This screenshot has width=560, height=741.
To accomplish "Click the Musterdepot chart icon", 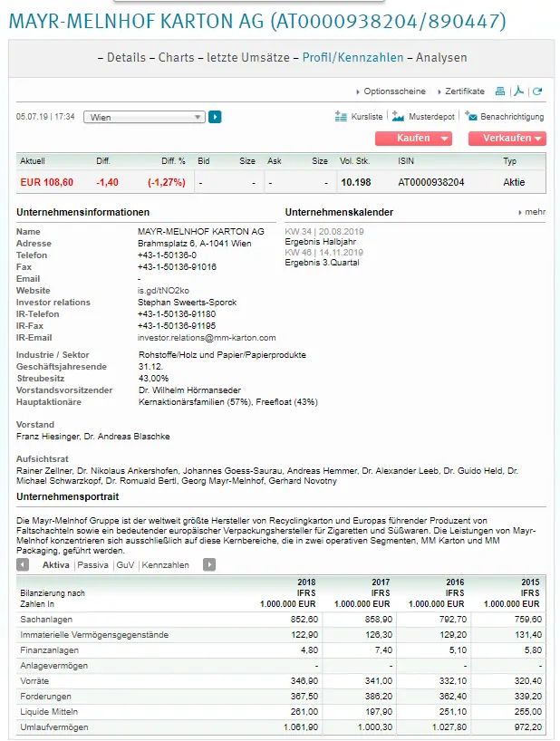I will 398,116.
